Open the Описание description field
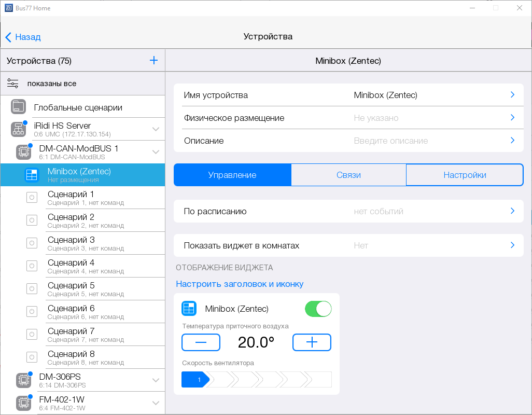Image resolution: width=532 pixels, height=415 pixels. click(x=348, y=141)
